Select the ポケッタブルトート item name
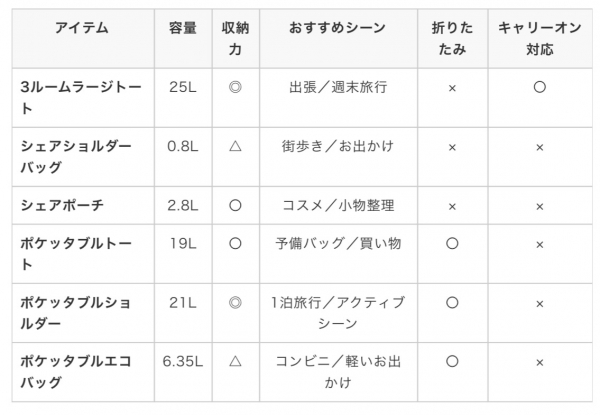Screen dimensions: 600x415 (x=76, y=254)
